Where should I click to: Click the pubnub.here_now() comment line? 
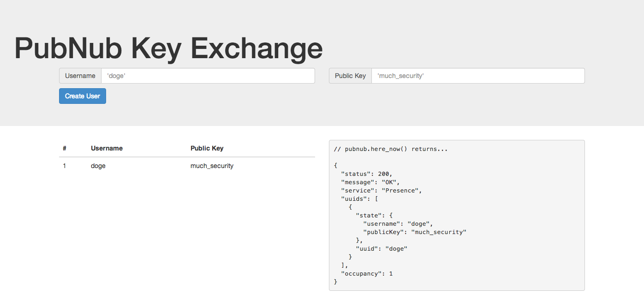click(390, 149)
